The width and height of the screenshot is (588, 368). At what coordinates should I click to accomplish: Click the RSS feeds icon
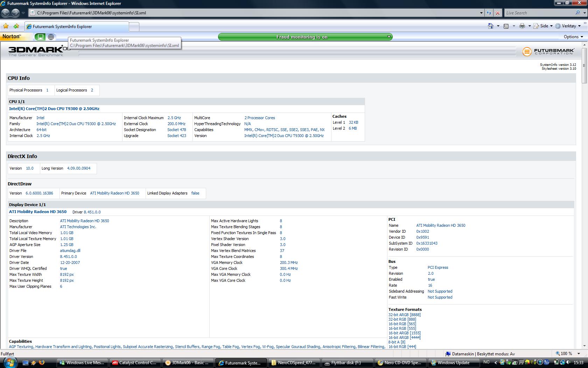pyautogui.click(x=506, y=26)
